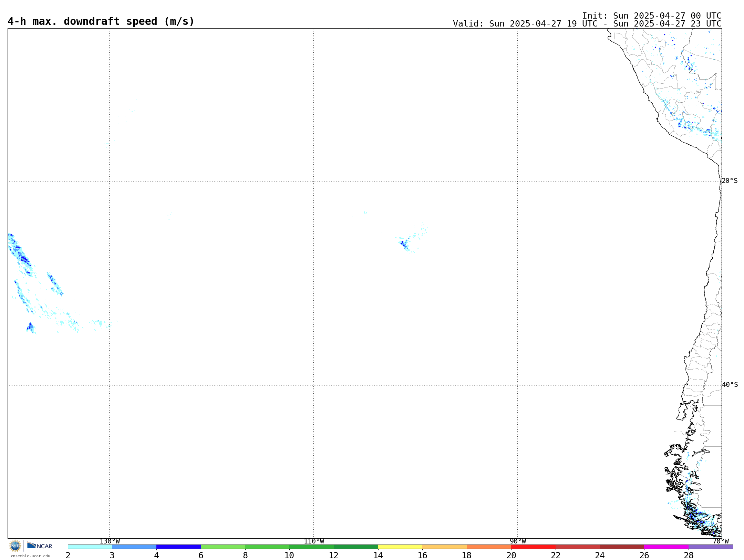
Task: Select the light blue 3-4 colorbar swatch
Action: coord(134,547)
